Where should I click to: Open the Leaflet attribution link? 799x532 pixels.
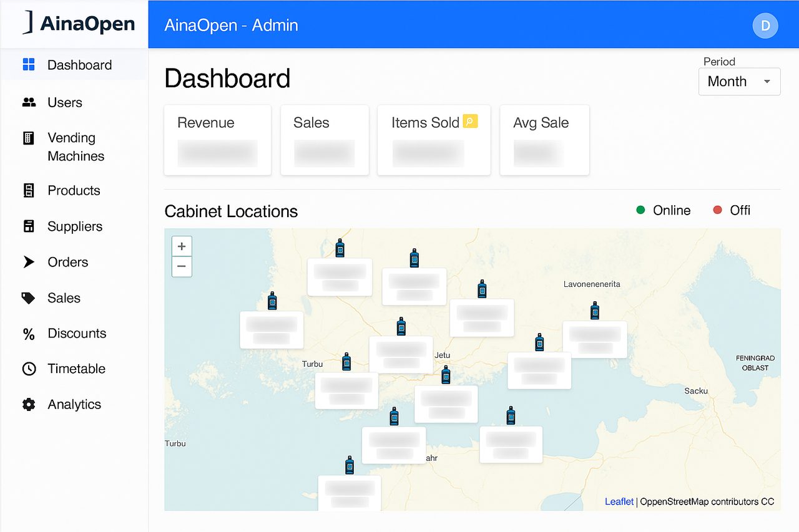pos(619,501)
